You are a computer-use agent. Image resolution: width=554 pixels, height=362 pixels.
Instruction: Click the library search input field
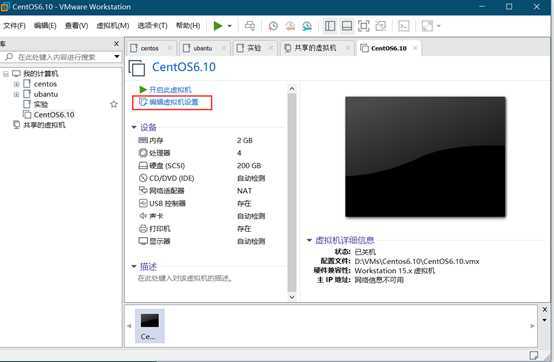click(57, 57)
